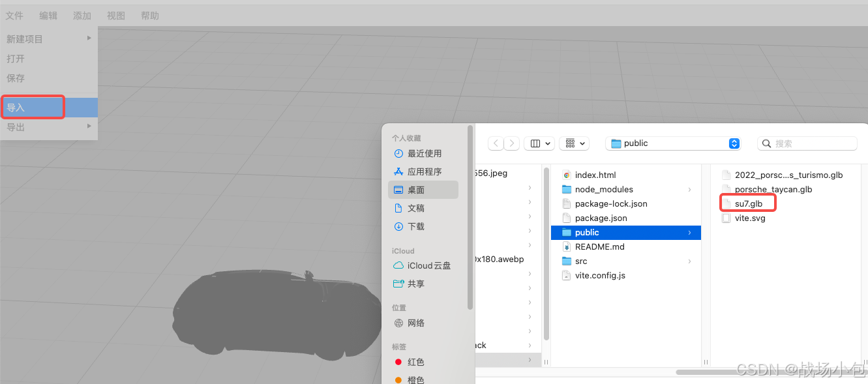Click the vite.svg file icon
The height and width of the screenshot is (384, 868).
click(x=726, y=218)
